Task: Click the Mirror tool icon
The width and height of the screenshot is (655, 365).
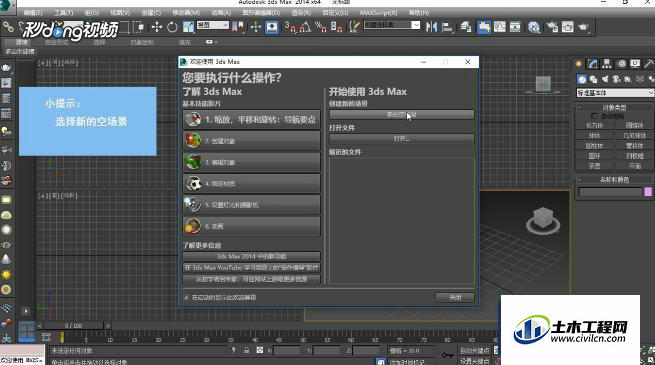Action: (x=431, y=28)
